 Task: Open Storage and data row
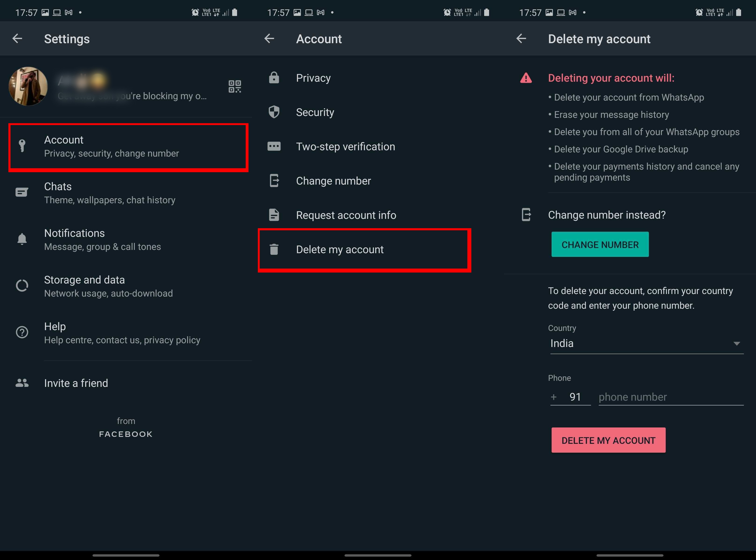click(126, 286)
